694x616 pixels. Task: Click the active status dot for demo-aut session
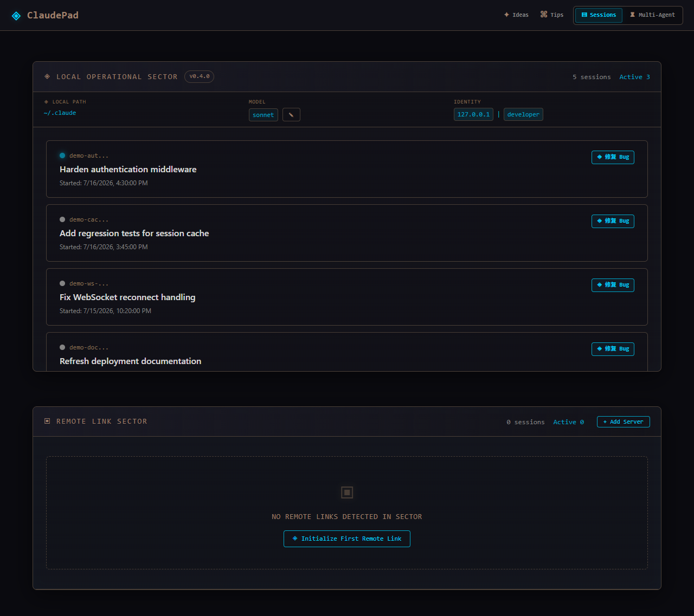pyautogui.click(x=62, y=155)
